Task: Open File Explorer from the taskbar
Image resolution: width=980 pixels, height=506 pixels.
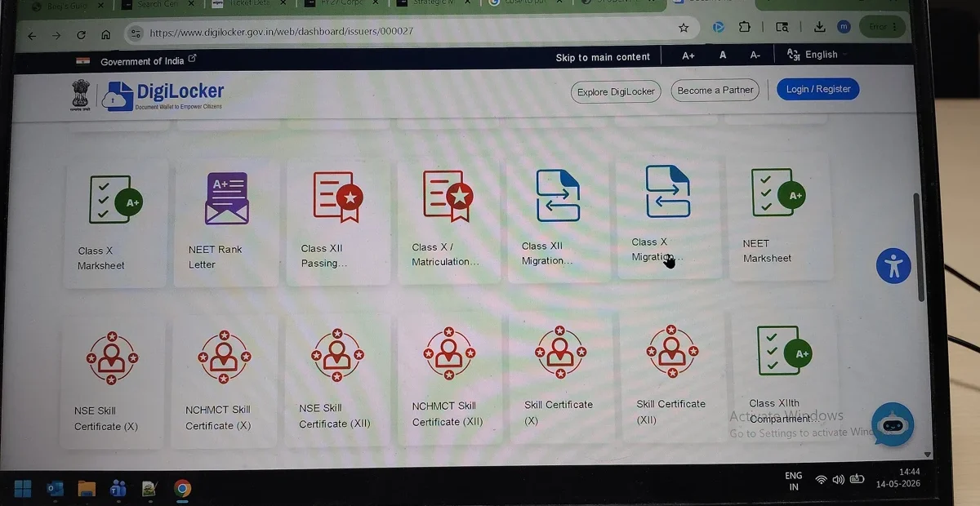Action: [x=87, y=489]
